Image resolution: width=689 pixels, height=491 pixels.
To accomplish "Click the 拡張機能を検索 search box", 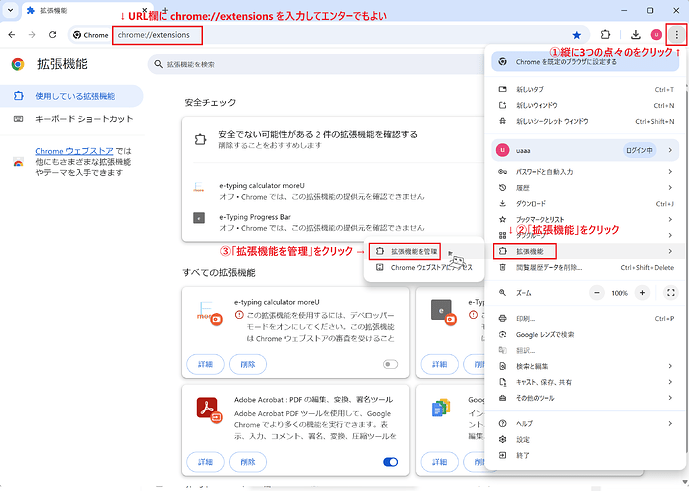I will pyautogui.click(x=316, y=64).
